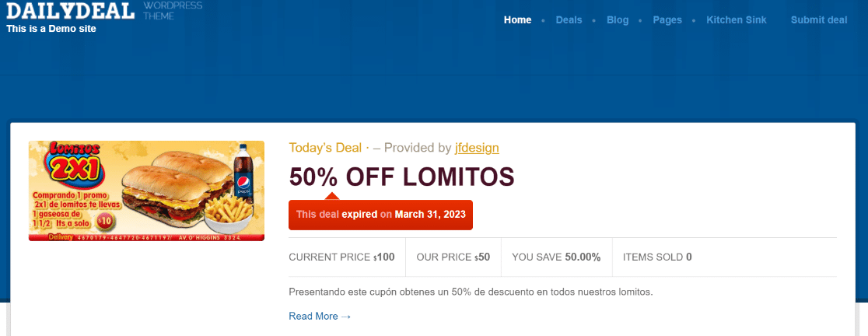This screenshot has width=868, height=336.
Task: Open the 50% OFF LOMITOS title
Action: (401, 177)
